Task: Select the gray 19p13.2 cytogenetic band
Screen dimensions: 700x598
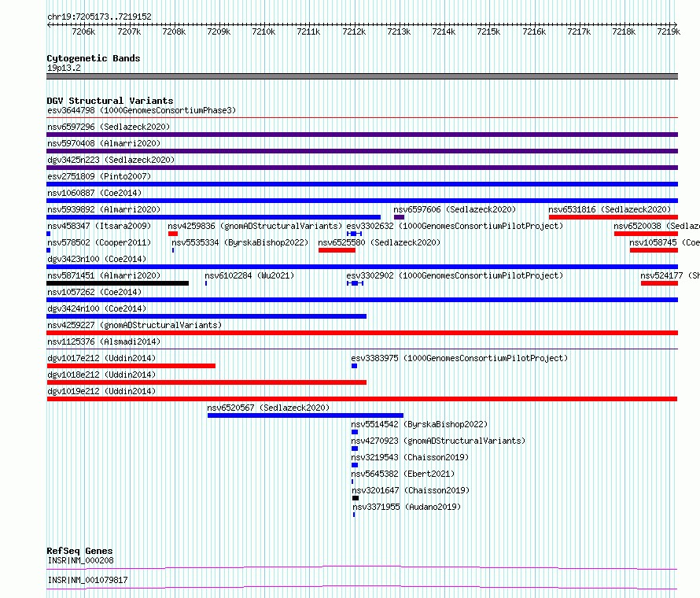Action: point(362,76)
